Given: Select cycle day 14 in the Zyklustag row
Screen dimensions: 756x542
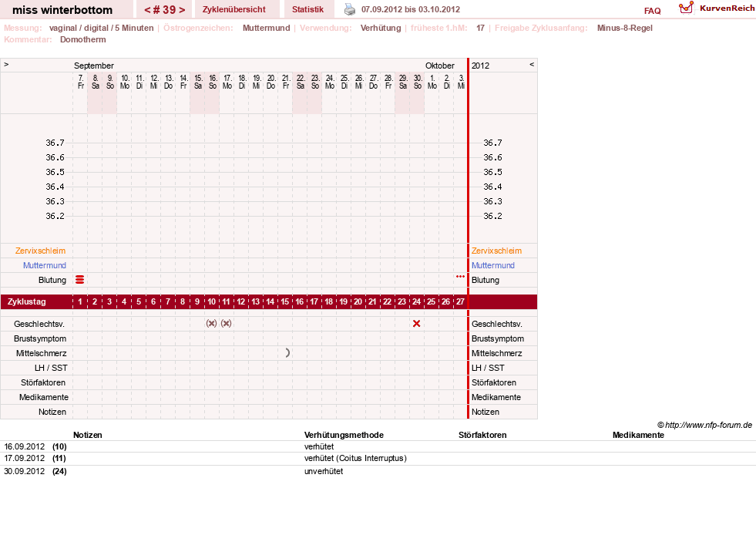Looking at the screenshot, I should (270, 302).
